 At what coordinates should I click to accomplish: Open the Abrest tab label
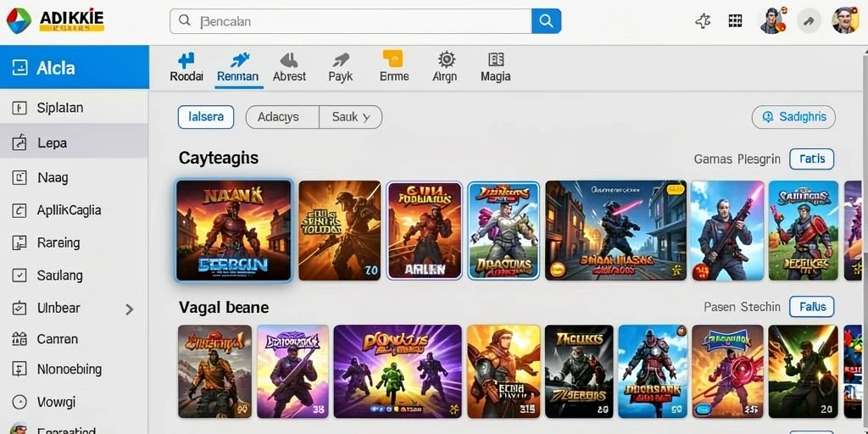click(289, 76)
